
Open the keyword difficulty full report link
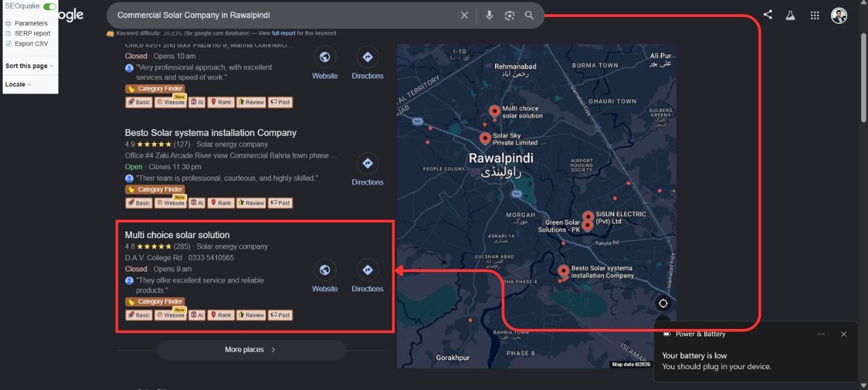(283, 33)
